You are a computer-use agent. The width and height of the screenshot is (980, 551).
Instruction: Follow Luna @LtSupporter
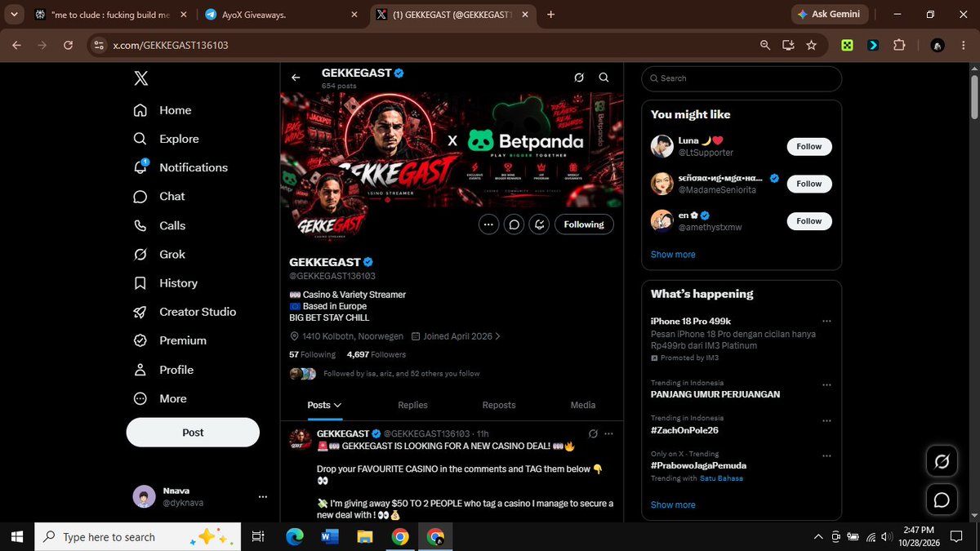coord(809,146)
